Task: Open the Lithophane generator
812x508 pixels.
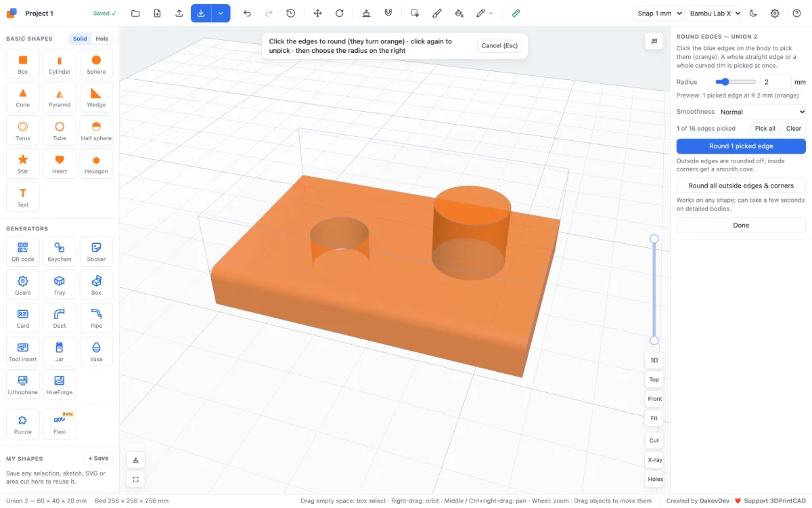Action: pos(23,384)
